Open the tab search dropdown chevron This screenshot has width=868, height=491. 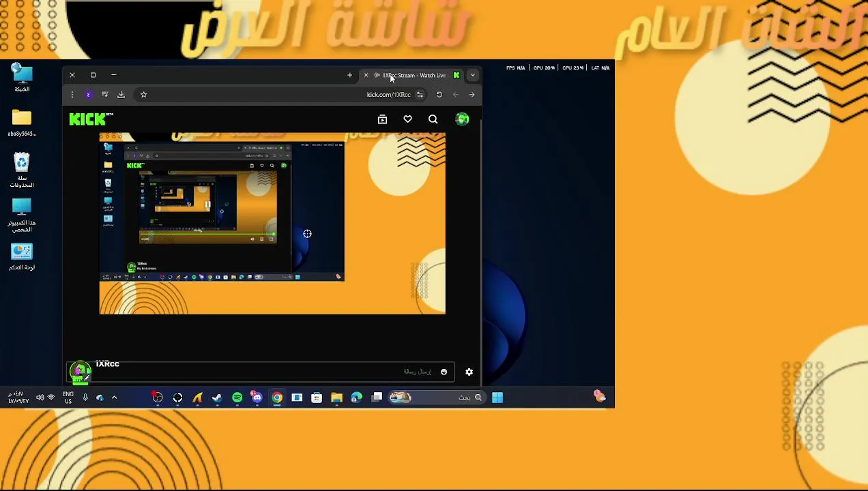tap(472, 75)
